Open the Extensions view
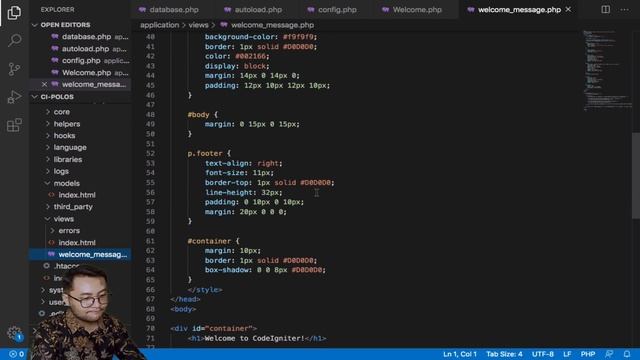Viewport: 640px width, 360px height. tap(14, 125)
